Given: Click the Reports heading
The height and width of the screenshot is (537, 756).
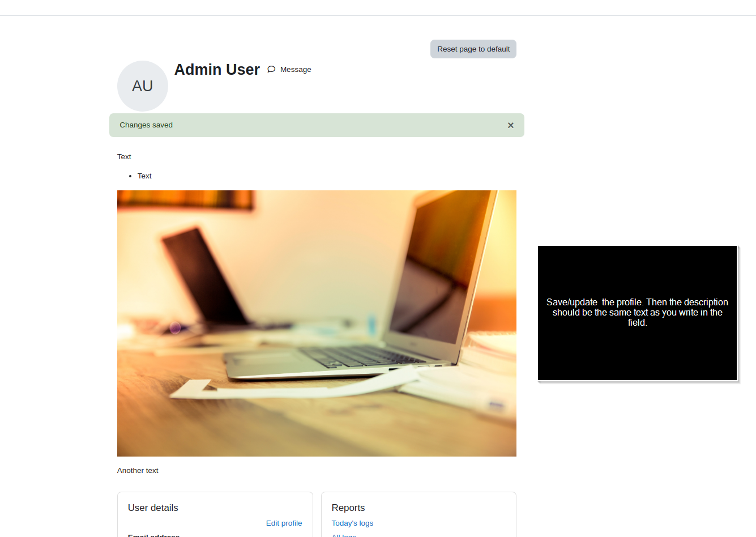Looking at the screenshot, I should click(348, 508).
